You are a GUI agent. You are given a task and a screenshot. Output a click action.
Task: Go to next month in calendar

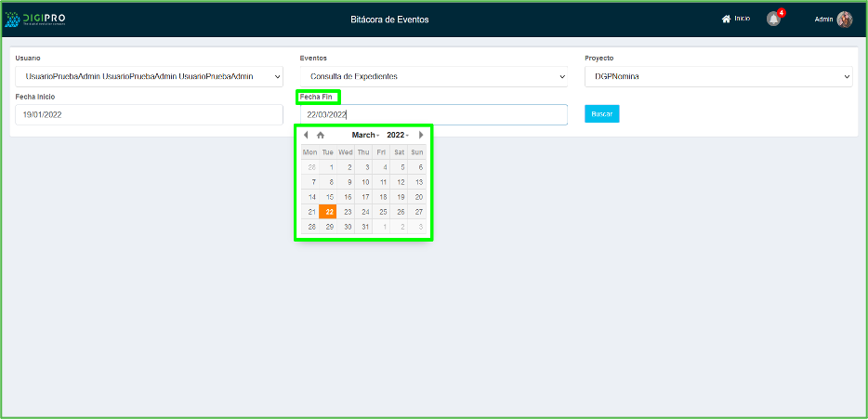[x=421, y=135]
